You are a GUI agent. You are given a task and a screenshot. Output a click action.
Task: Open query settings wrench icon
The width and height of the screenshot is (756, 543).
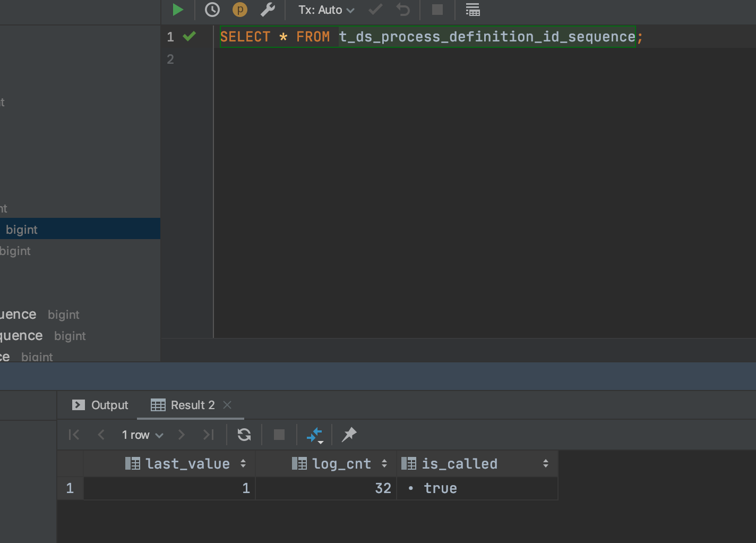[x=268, y=10]
